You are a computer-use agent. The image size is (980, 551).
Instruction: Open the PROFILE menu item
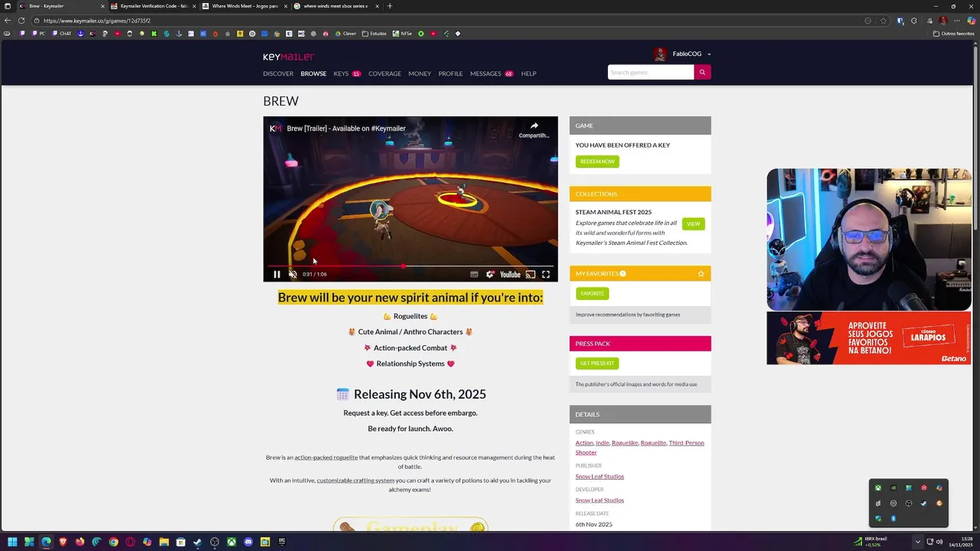(x=450, y=73)
